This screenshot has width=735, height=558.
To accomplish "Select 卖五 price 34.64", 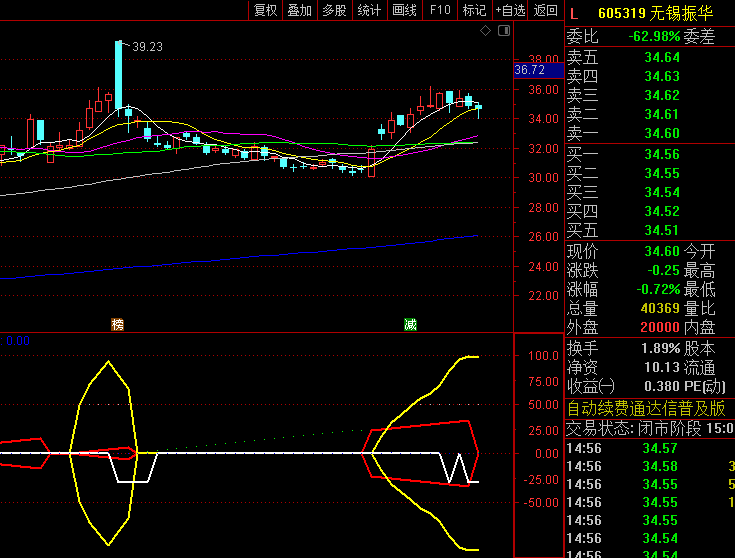I will tap(662, 57).
